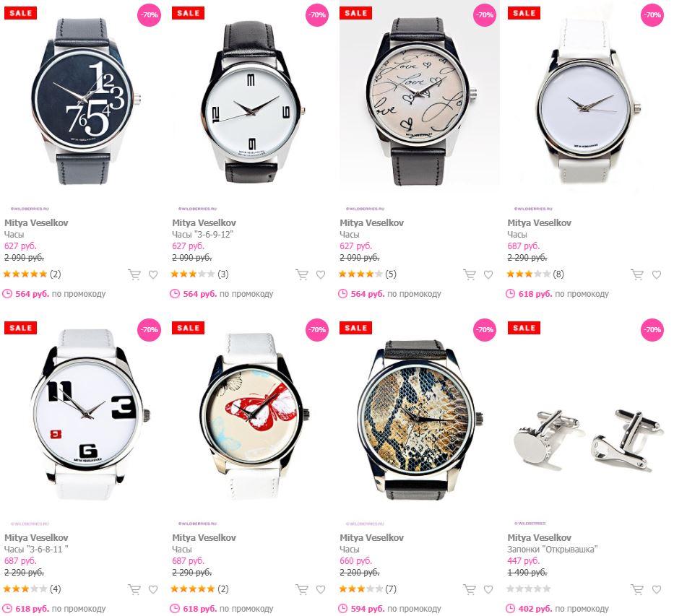
Task: Add "Открывашка" cufflinks to wishlist
Action: pos(657,589)
